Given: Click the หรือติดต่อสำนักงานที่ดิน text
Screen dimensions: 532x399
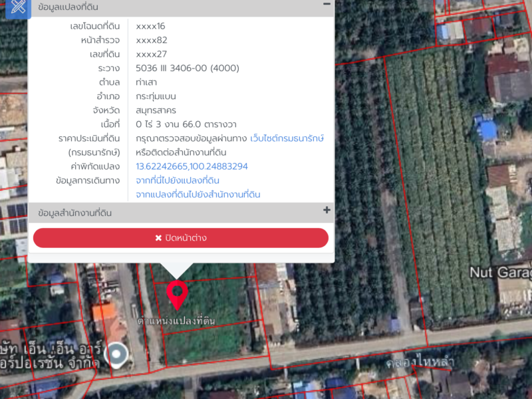Looking at the screenshot, I should [181, 153].
